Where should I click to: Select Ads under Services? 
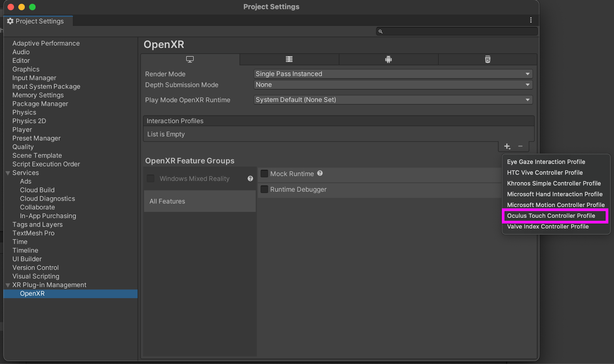point(26,181)
